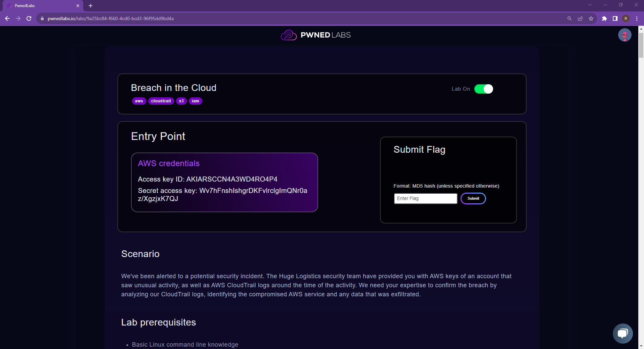Screen dimensions: 644x349
Task: Click the iam tag
Action: coord(196,101)
